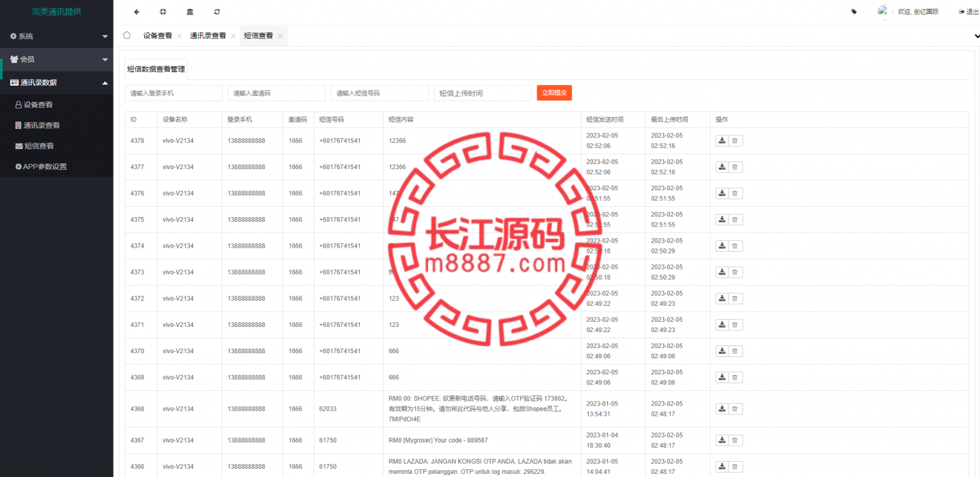The image size is (980, 477).
Task: Download SMS record ID 4373
Action: click(x=722, y=272)
